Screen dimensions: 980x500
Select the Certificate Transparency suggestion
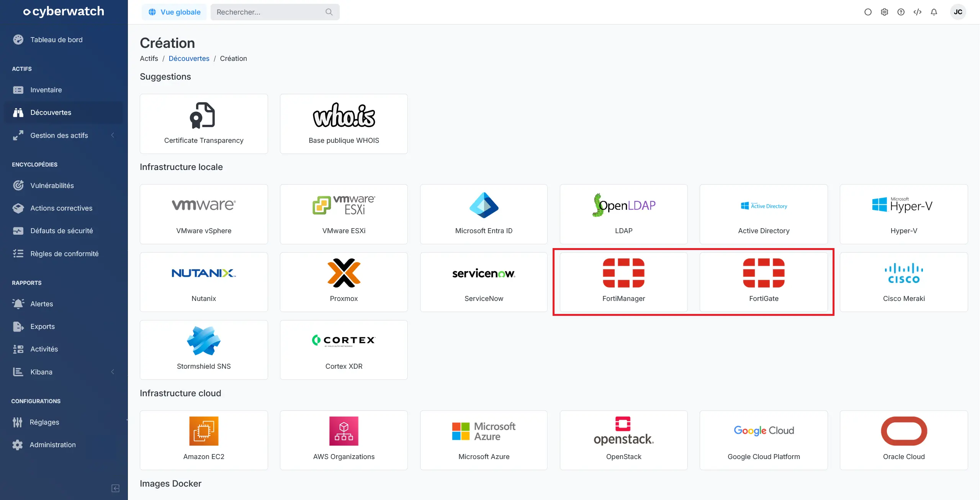click(204, 124)
